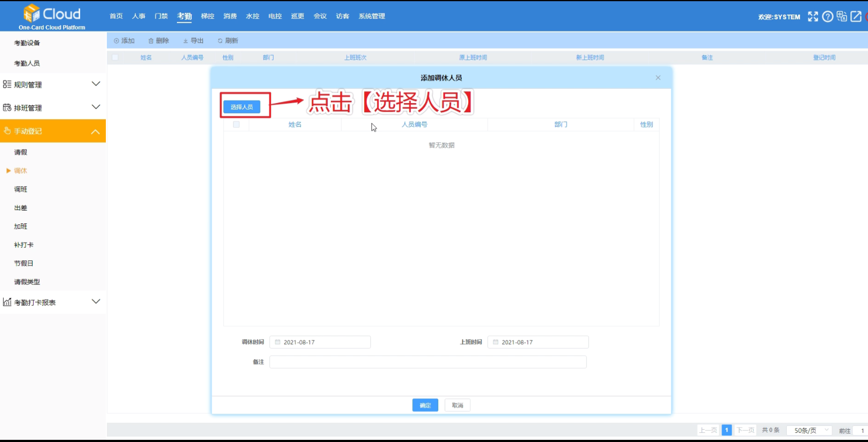Open the 50条/页 page size dropdown
This screenshot has width=868, height=442.
point(810,430)
